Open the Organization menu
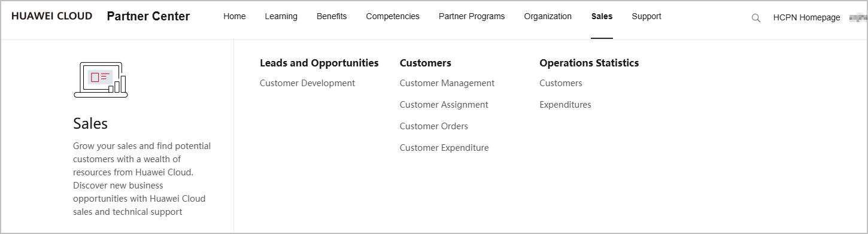Screen dimensions: 868x234 click(548, 16)
